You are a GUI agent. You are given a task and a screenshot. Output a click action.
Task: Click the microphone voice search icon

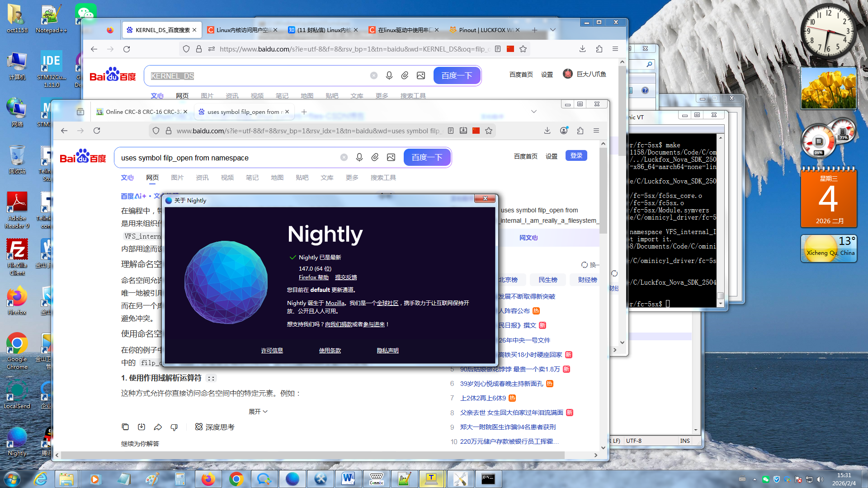pyautogui.click(x=359, y=157)
